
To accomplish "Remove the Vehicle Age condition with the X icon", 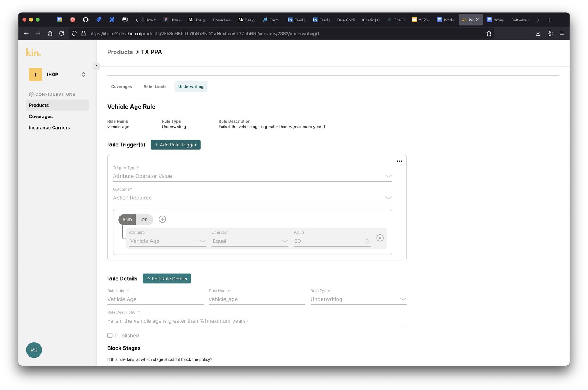I will 380,238.
